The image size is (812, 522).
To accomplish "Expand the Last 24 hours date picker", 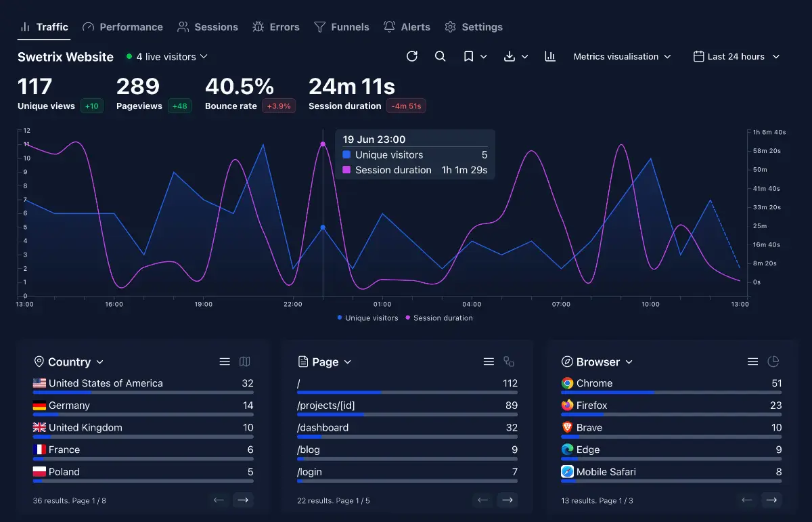I will [x=736, y=56].
